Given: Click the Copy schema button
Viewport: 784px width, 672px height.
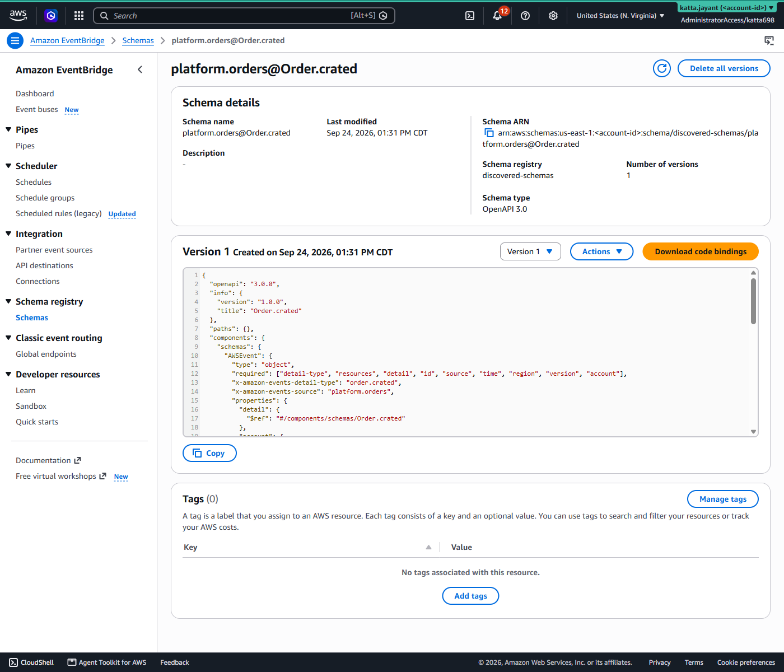Looking at the screenshot, I should click(209, 453).
